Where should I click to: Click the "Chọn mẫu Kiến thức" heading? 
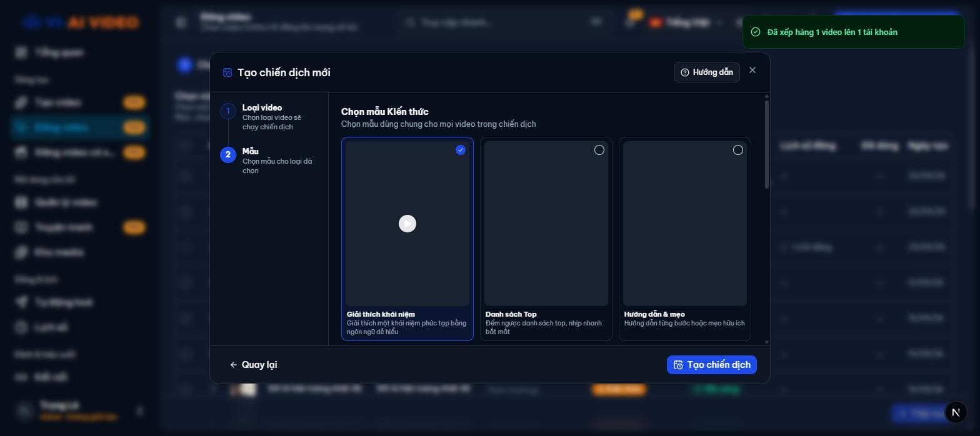click(x=385, y=112)
